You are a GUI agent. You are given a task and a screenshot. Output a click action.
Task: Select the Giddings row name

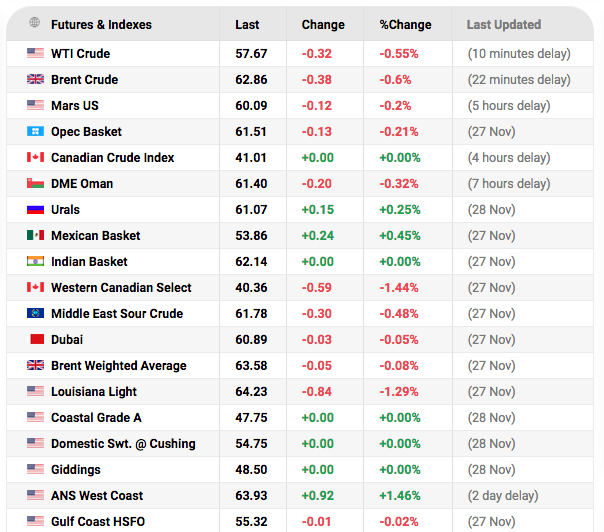[76, 470]
